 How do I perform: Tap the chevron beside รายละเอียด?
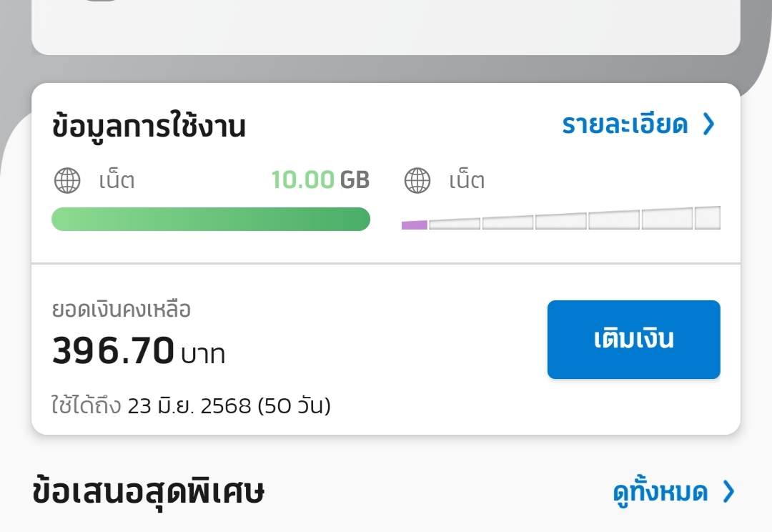(x=708, y=124)
